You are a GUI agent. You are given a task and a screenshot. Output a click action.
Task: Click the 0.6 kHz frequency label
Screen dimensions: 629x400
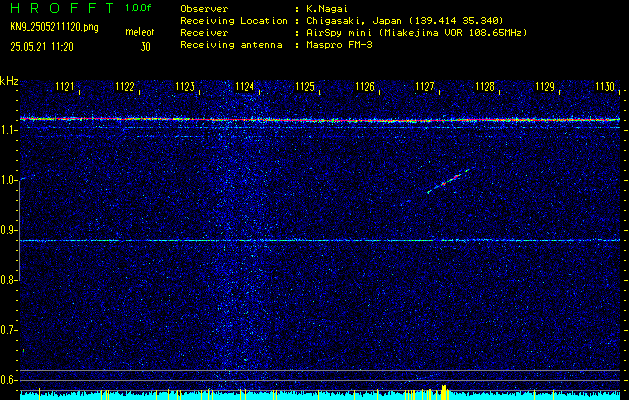[x=8, y=380]
